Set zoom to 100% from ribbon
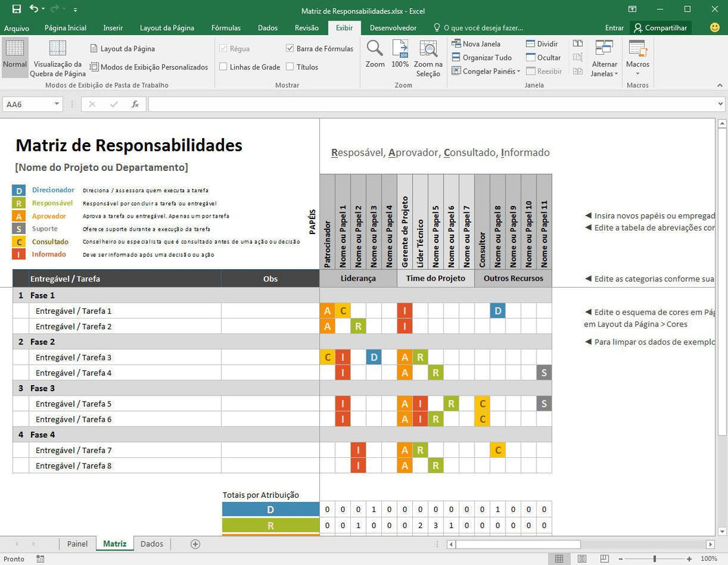Screen dimensions: 728x565 [400, 54]
